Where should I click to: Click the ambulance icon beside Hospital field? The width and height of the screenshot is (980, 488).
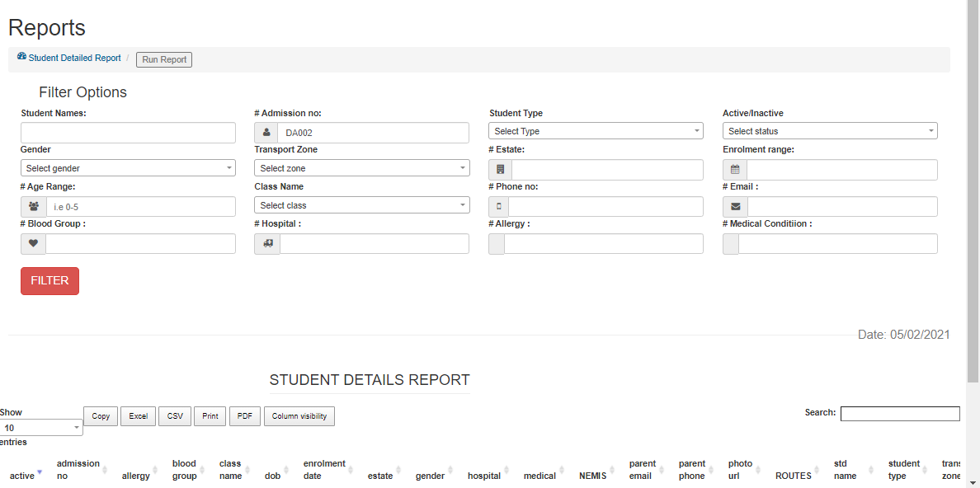267,244
